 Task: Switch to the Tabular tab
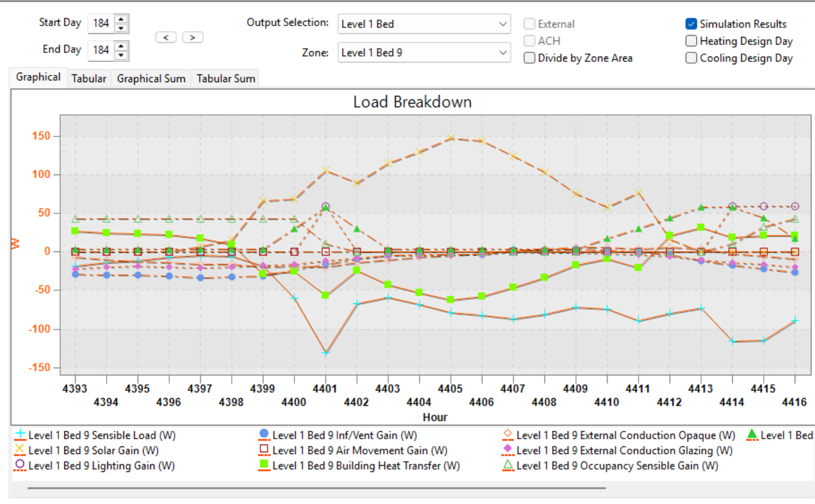[89, 79]
